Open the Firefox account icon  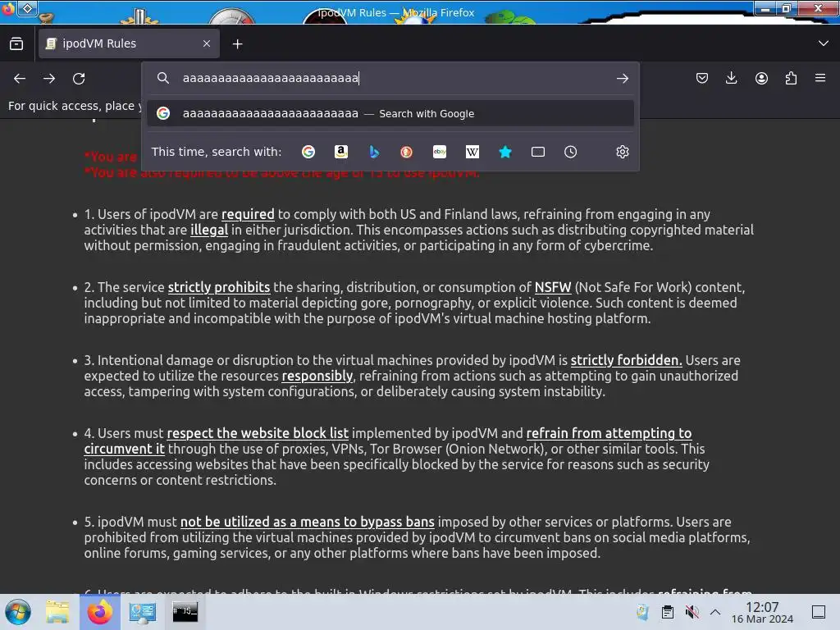tap(761, 79)
